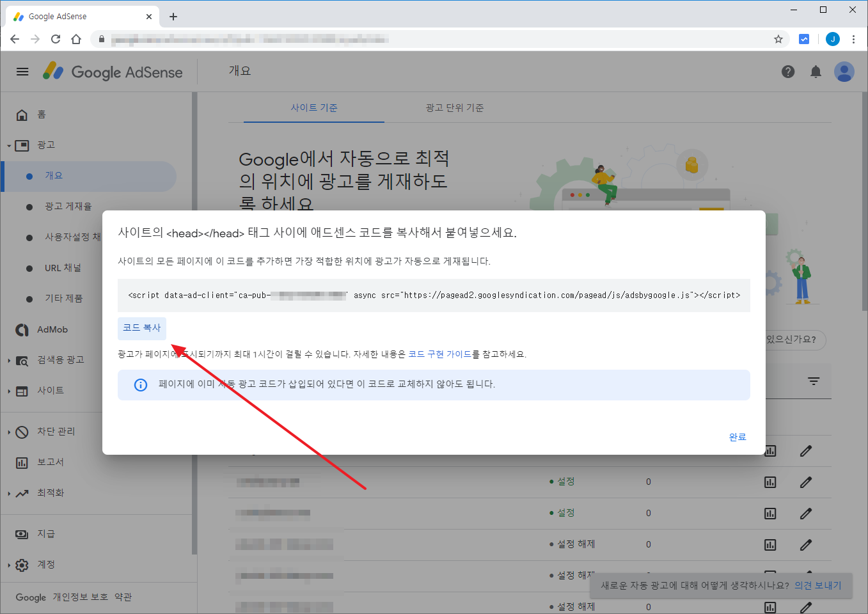This screenshot has width=868, height=614.
Task: Open the 지급 payments icon
Action: coord(22,534)
